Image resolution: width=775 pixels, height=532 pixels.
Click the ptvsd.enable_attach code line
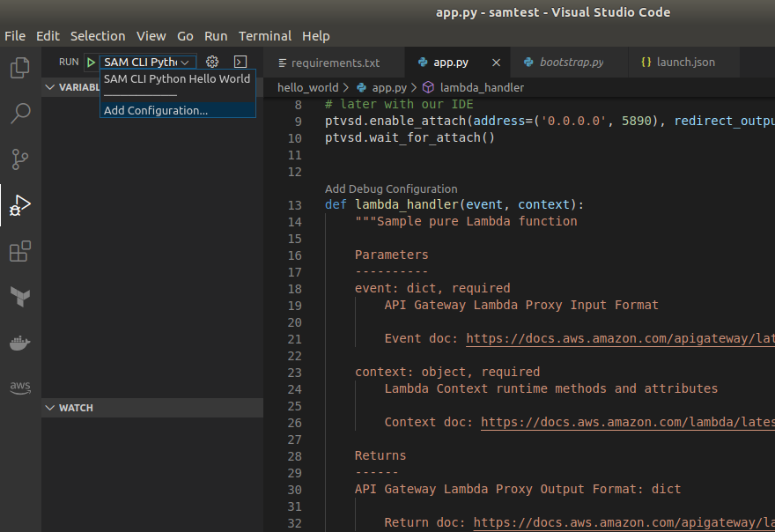pos(550,122)
